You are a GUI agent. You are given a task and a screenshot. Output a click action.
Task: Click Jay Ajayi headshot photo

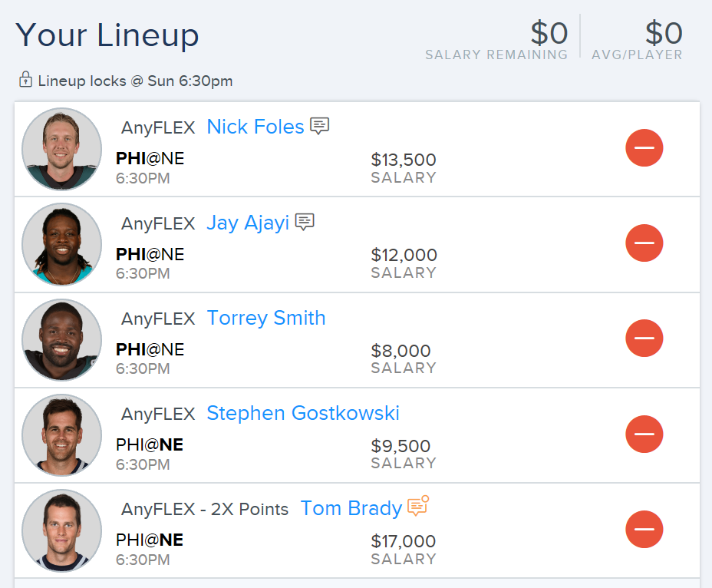point(61,244)
